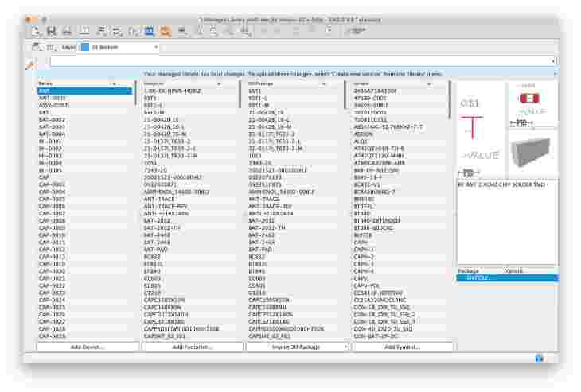Click the Import 3D Package button

295,347
